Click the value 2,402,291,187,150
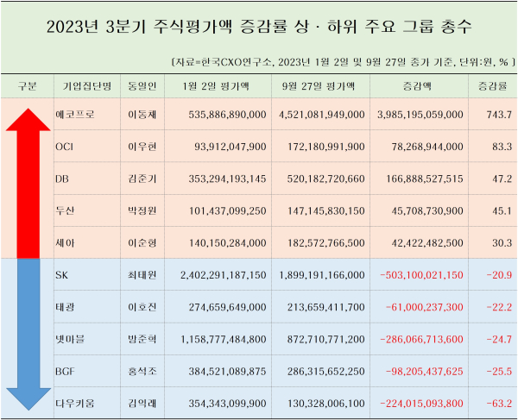518x420 pixels. tap(224, 275)
